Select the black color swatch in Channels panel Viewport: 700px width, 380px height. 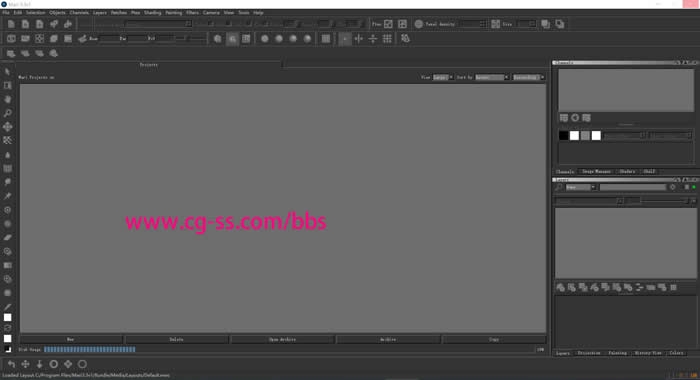pyautogui.click(x=563, y=135)
